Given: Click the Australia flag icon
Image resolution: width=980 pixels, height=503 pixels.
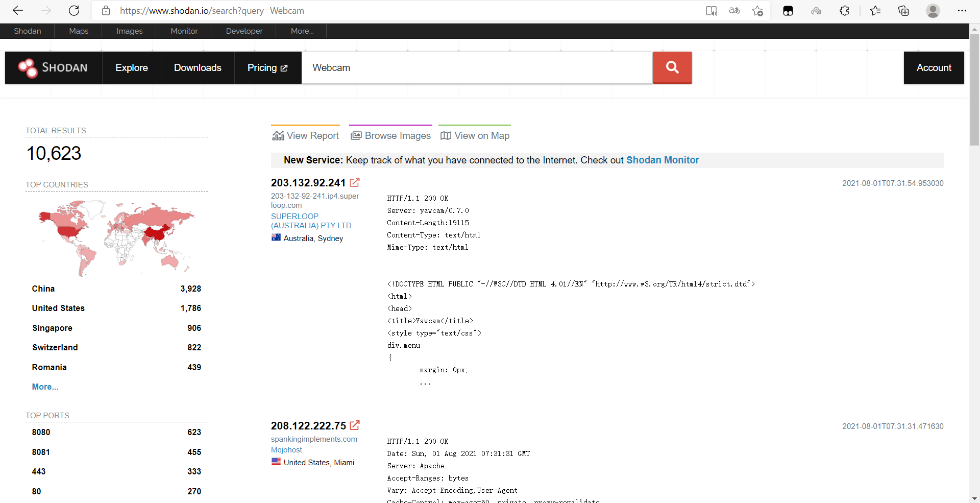Looking at the screenshot, I should [276, 237].
